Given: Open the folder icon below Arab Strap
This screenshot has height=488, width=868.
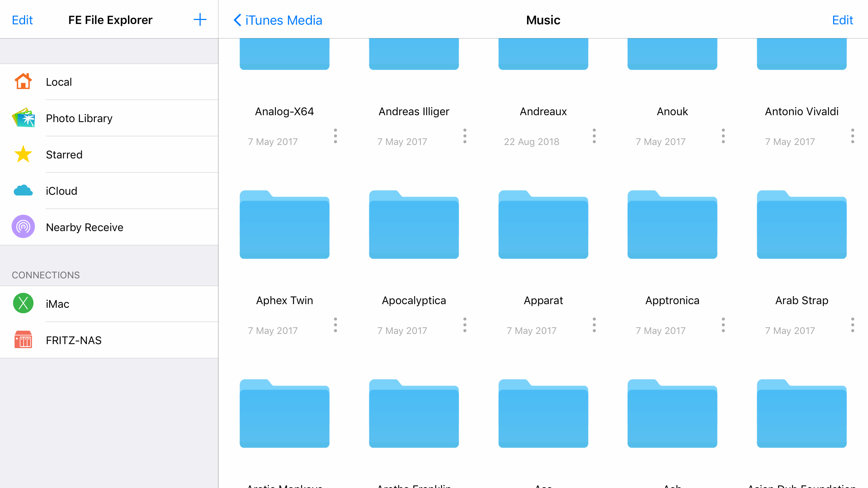Looking at the screenshot, I should coord(802,413).
